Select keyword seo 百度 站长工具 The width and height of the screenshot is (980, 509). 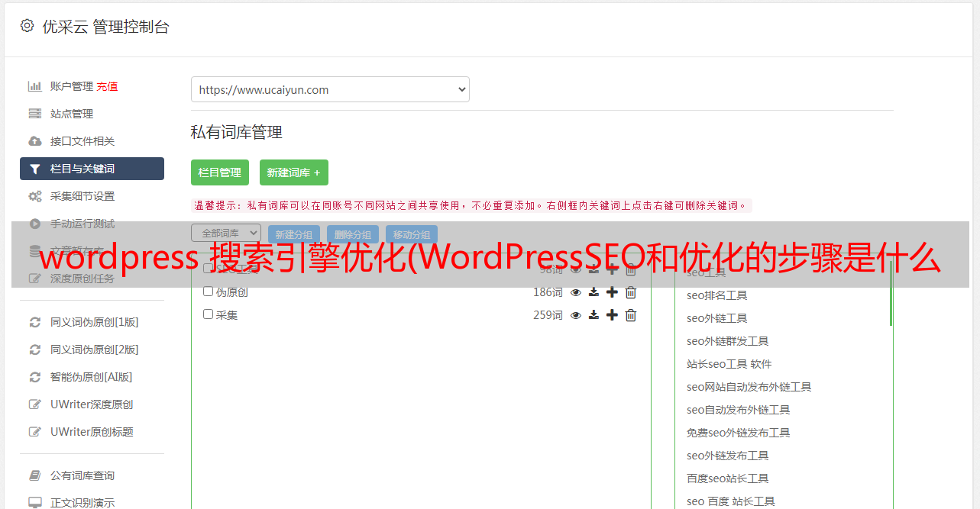tap(730, 501)
